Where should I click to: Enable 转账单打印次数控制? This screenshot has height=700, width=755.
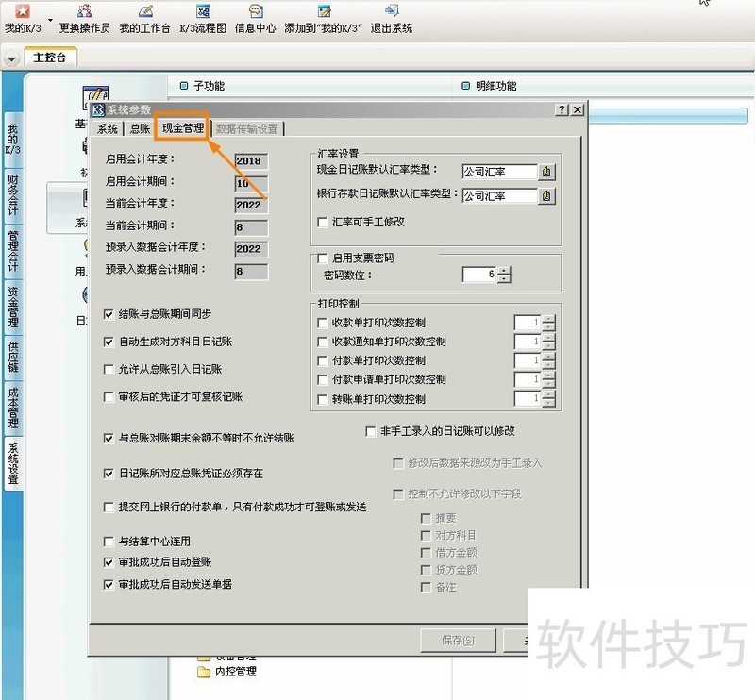pos(323,400)
